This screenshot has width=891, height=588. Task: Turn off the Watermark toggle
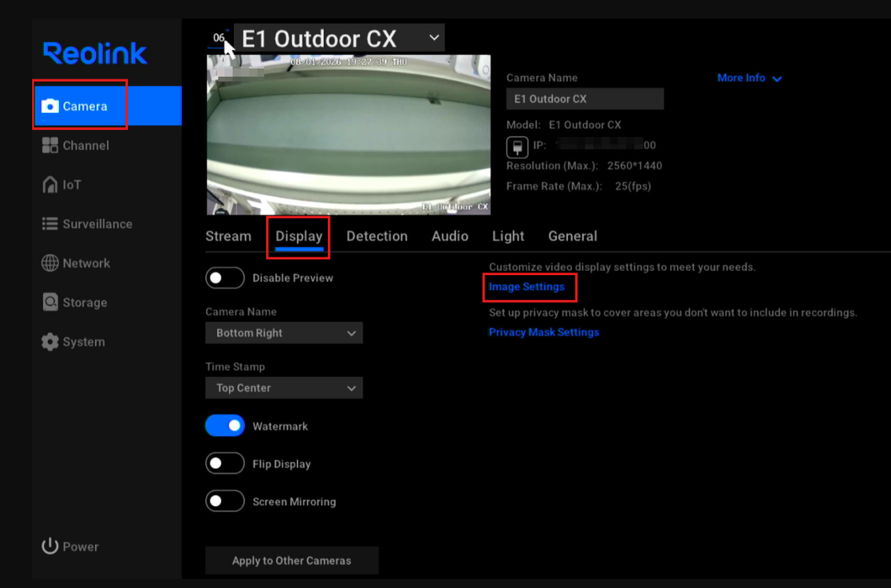pyautogui.click(x=224, y=425)
